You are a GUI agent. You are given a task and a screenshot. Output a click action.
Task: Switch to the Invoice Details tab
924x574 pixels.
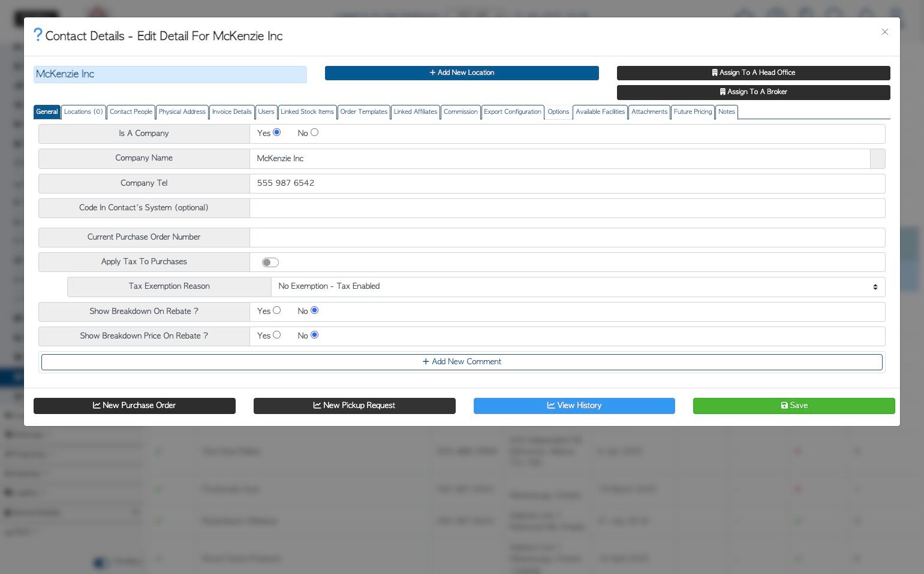point(232,112)
